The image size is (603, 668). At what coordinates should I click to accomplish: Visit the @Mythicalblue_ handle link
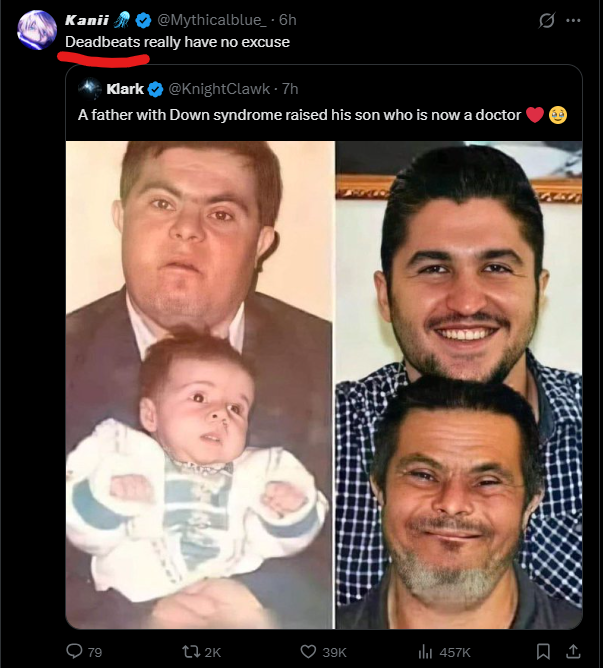pos(212,20)
